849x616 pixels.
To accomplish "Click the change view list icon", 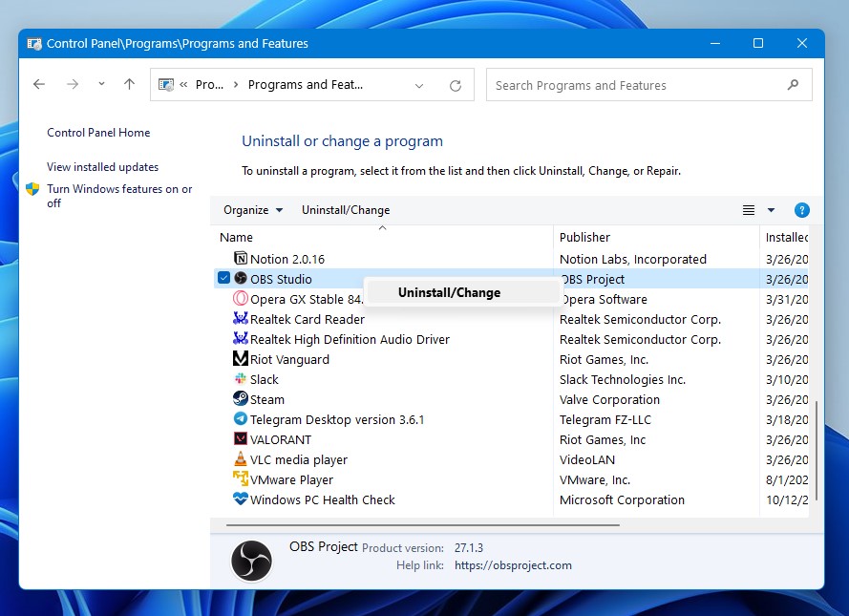I will click(x=749, y=210).
